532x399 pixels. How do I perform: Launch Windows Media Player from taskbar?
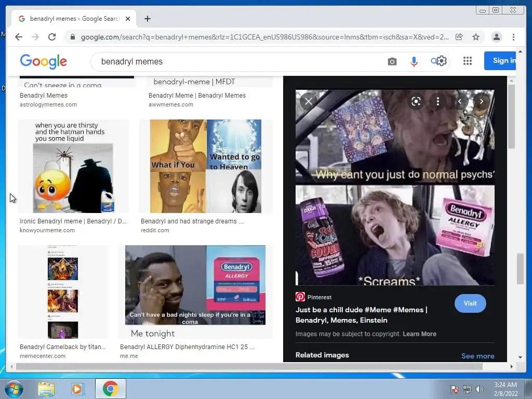pos(77,389)
